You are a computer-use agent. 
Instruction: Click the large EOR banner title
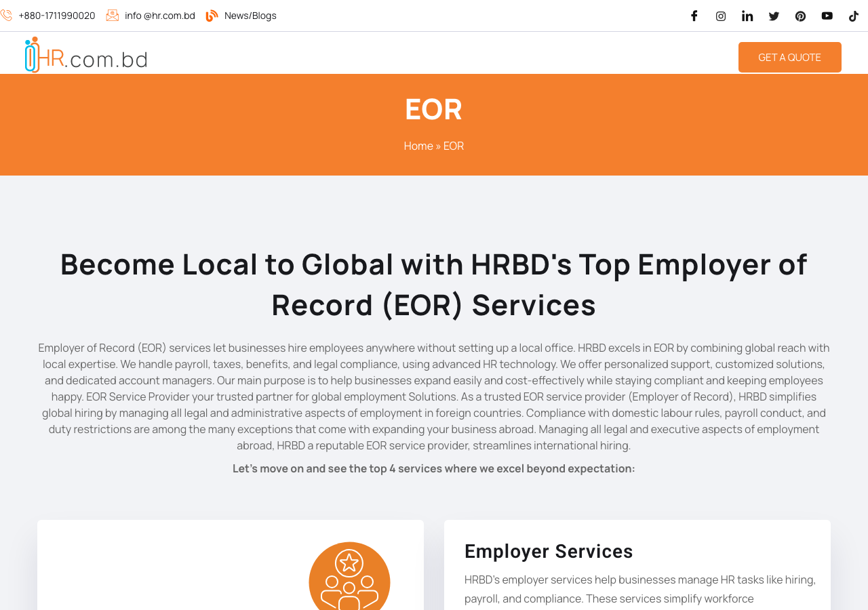434,109
